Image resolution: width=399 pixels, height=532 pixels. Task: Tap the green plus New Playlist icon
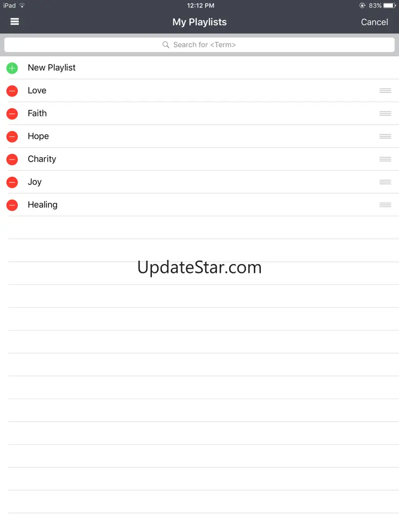[12, 68]
